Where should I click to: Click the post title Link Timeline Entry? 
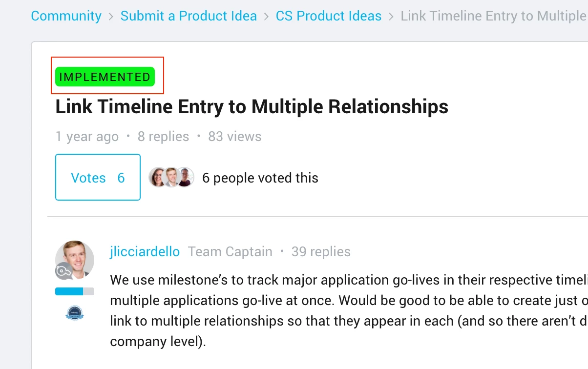pos(252,106)
